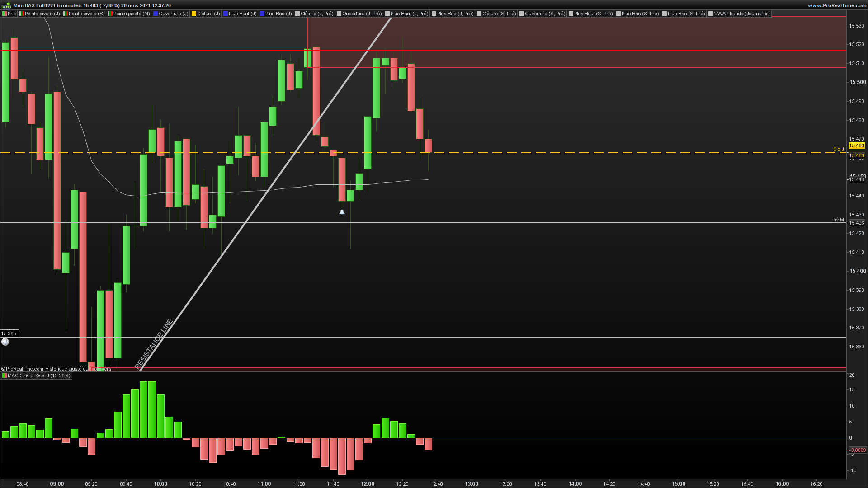Open the www.ProRealTime.com link
Image resolution: width=868 pixels, height=488 pixels.
[837, 5]
